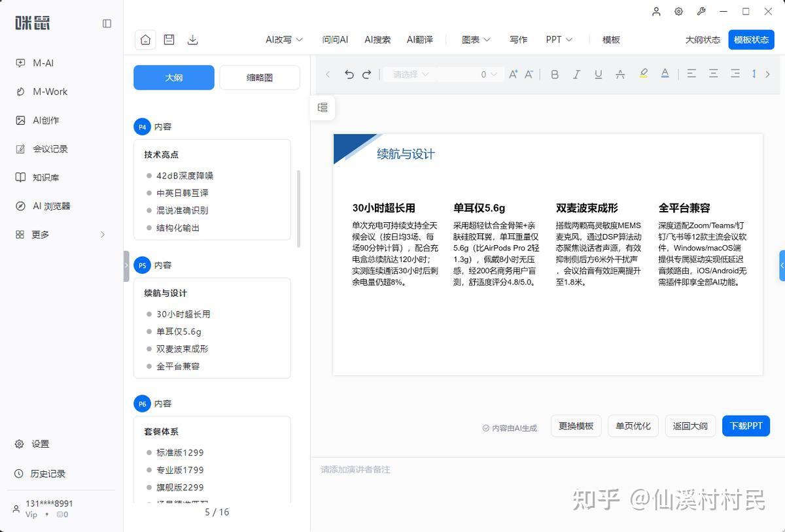Viewport: 785px width, 532px height.
Task: Open the gear settings icon in the title bar
Action: [x=679, y=12]
